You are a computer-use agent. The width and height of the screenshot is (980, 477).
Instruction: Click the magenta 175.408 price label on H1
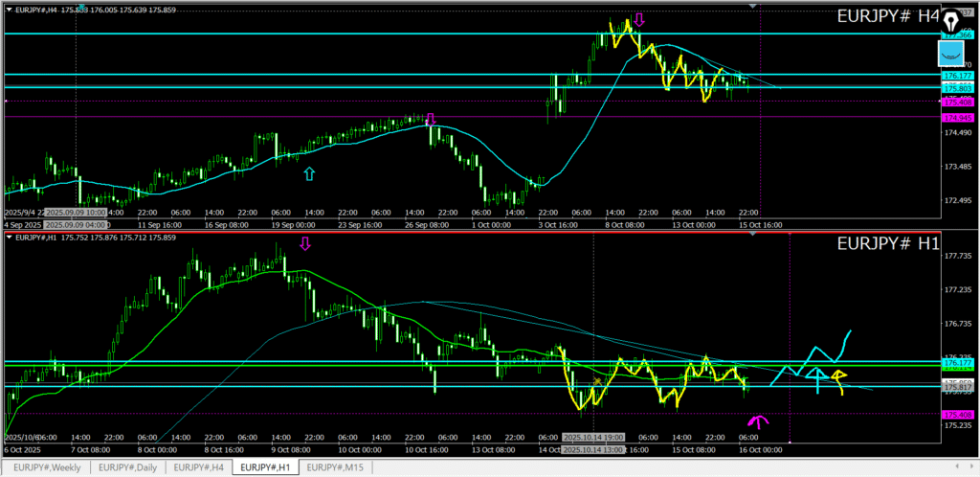tap(958, 414)
